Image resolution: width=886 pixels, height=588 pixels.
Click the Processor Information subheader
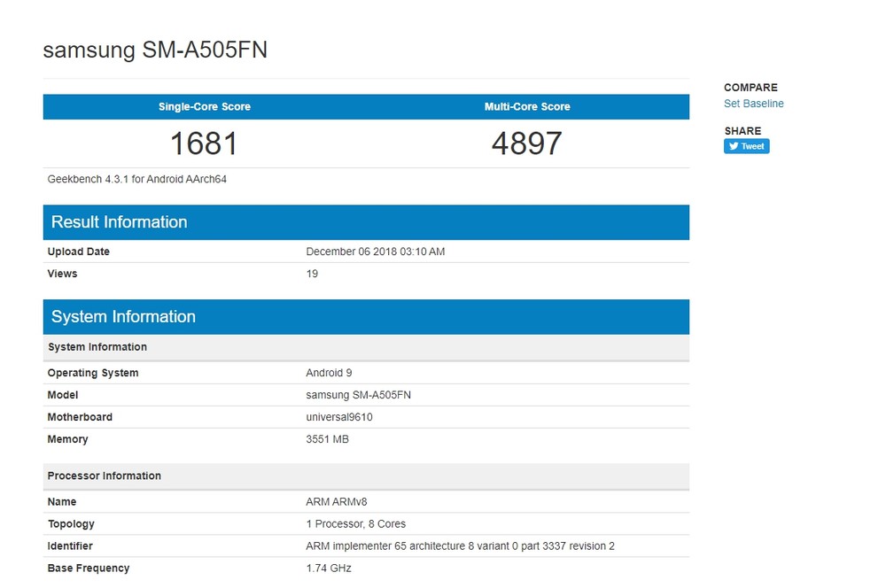(366, 476)
